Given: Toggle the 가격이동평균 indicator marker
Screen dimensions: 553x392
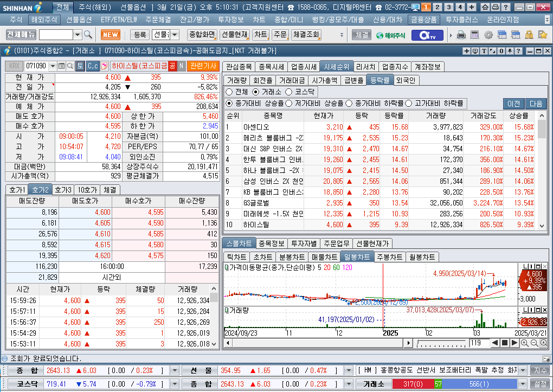Looking at the screenshot, I should [227, 267].
